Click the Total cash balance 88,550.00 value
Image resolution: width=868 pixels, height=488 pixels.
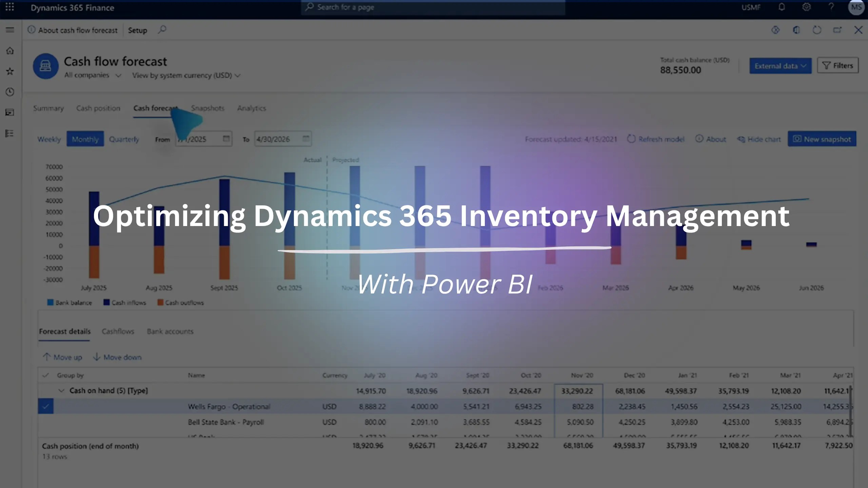point(680,70)
